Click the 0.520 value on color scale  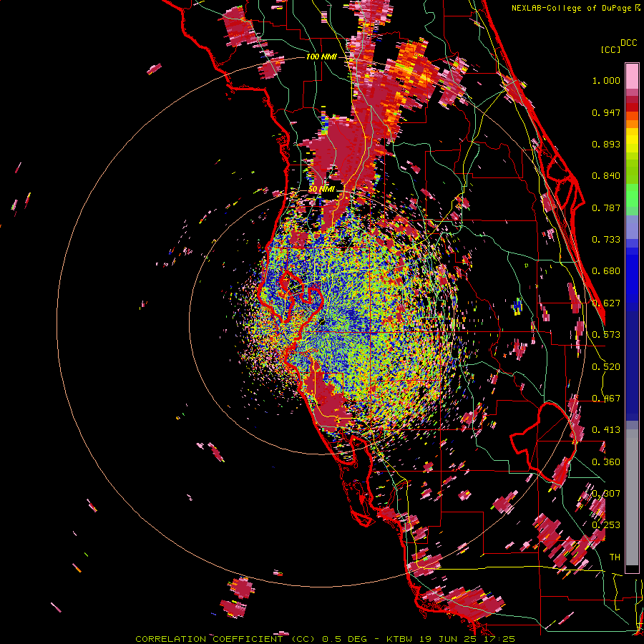point(606,367)
